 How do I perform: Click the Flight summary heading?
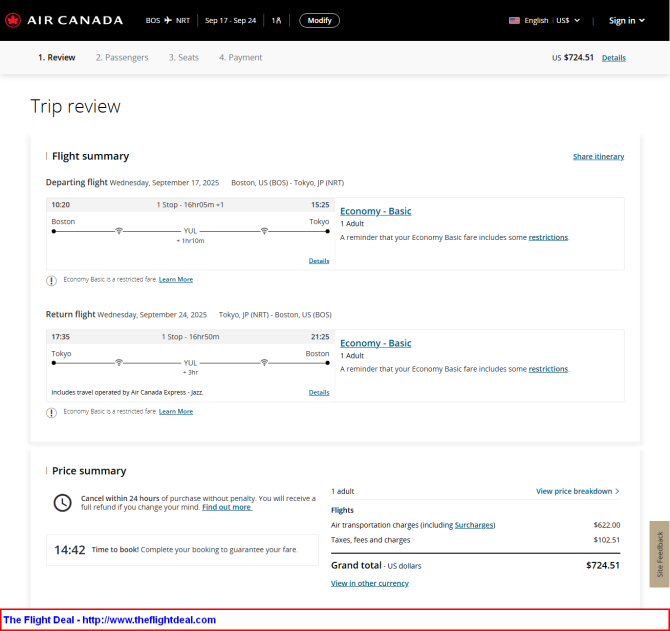90,156
